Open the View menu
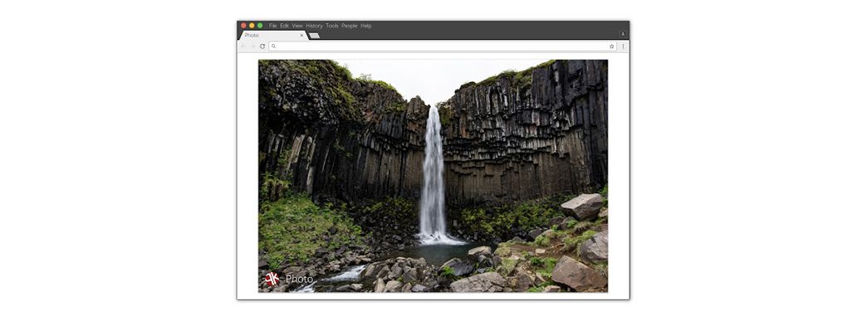 tap(297, 26)
